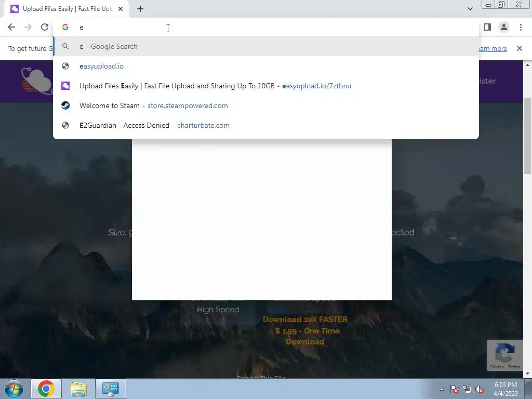Reload the page with the refresh icon
The width and height of the screenshot is (532, 399).
(45, 27)
